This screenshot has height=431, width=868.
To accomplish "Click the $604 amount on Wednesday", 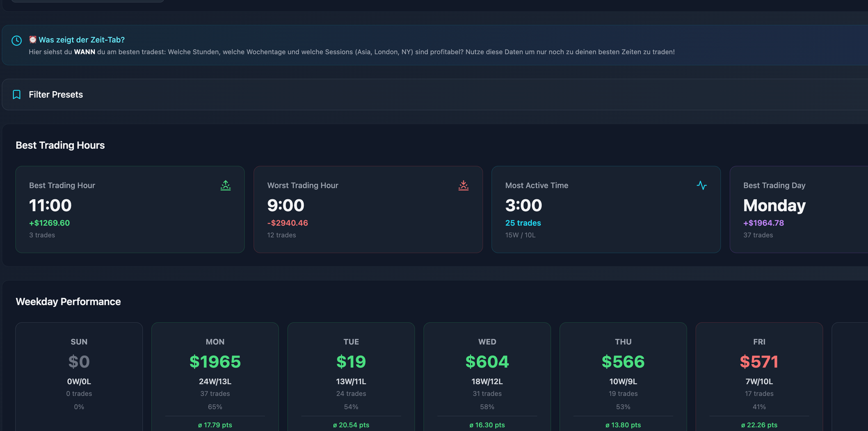I will (487, 362).
